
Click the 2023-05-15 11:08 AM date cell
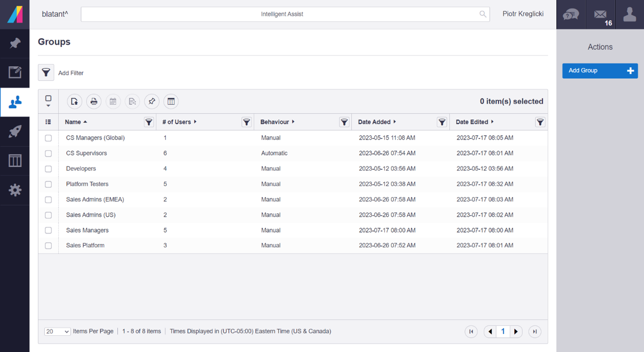coord(387,138)
